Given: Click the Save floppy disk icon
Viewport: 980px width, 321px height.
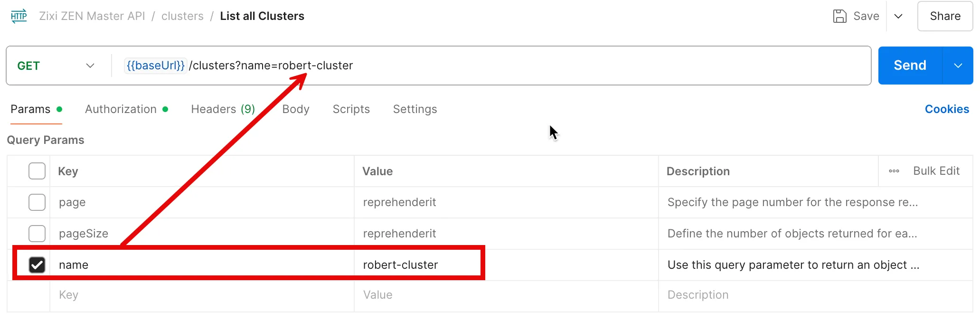Looking at the screenshot, I should pyautogui.click(x=839, y=16).
